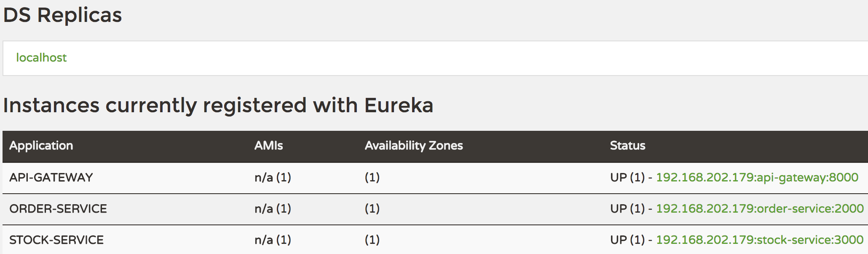Click the AMIs value in the ORDER-SERVICE row
The image size is (868, 254).
point(273,209)
